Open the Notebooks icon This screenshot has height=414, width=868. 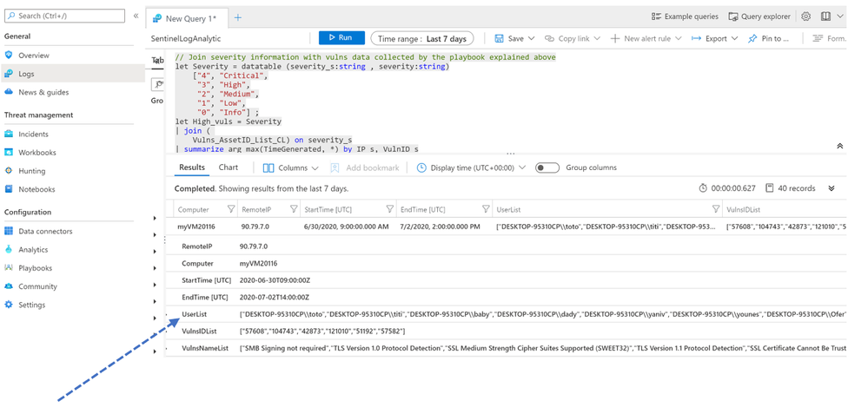(x=9, y=189)
